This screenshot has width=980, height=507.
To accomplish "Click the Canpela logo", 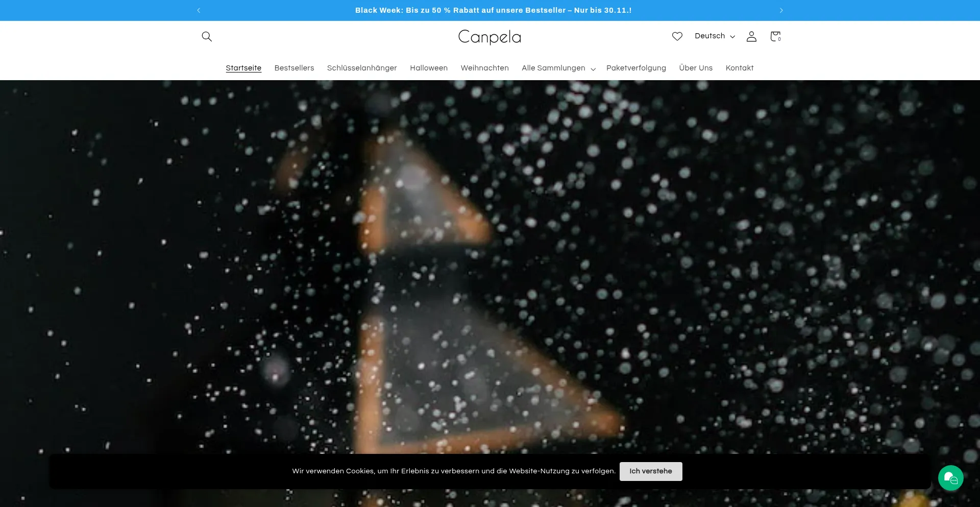I will [489, 37].
